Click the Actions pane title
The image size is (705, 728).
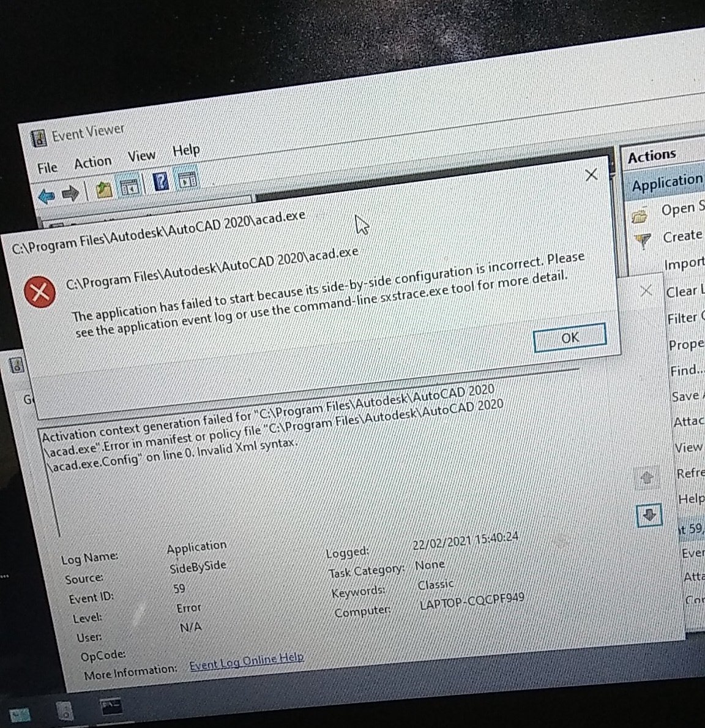pyautogui.click(x=652, y=156)
